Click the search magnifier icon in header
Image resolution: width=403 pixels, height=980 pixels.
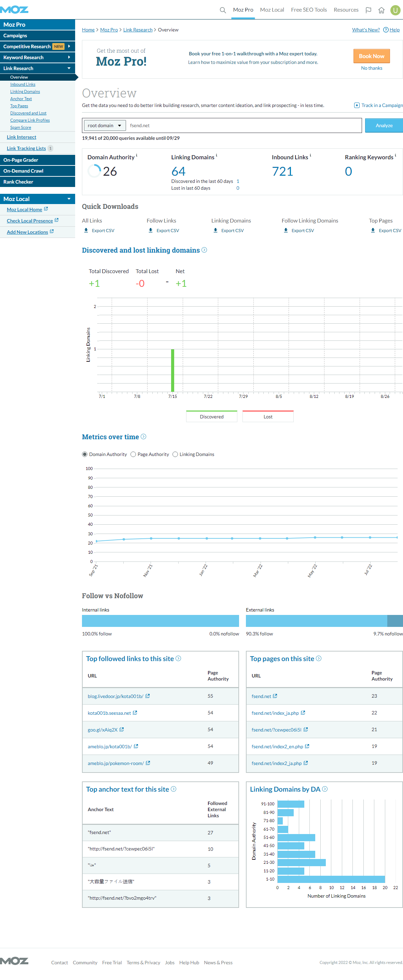point(223,10)
